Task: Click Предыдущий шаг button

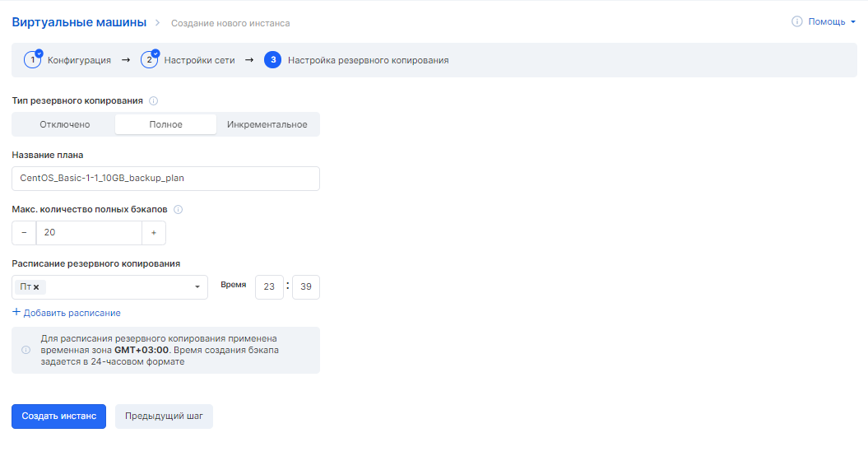Action: pyautogui.click(x=164, y=416)
